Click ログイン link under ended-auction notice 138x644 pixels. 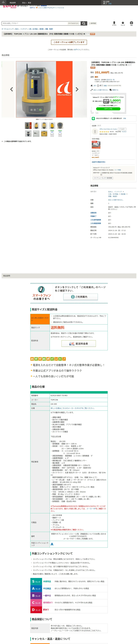tap(77, 49)
